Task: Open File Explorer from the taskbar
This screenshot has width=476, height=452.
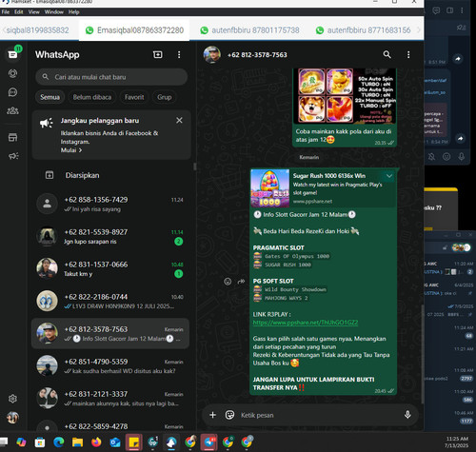Action: pos(77,442)
